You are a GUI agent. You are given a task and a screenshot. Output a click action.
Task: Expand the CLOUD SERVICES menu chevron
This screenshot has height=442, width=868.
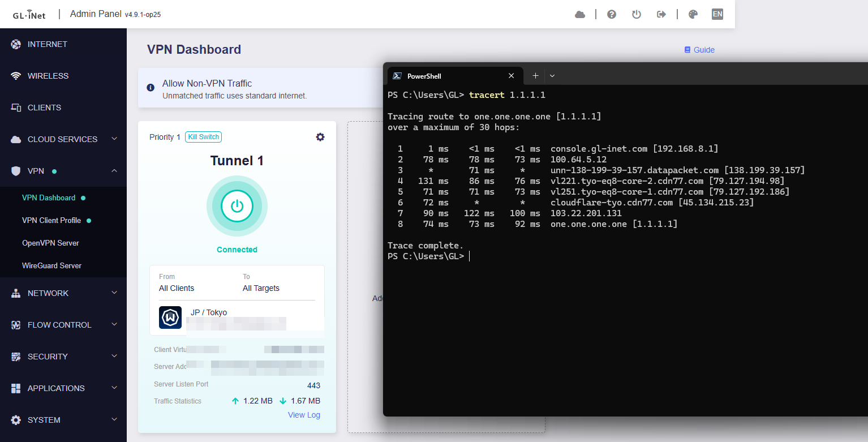(114, 139)
